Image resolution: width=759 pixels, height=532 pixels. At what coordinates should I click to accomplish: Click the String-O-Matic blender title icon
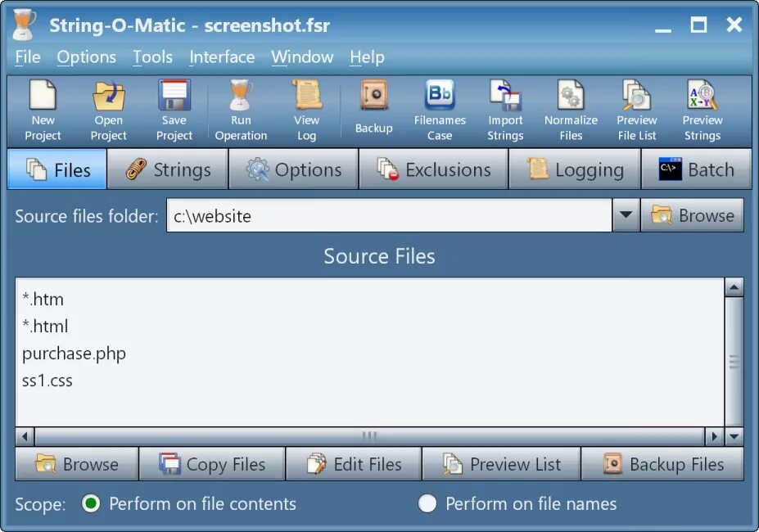25,25
